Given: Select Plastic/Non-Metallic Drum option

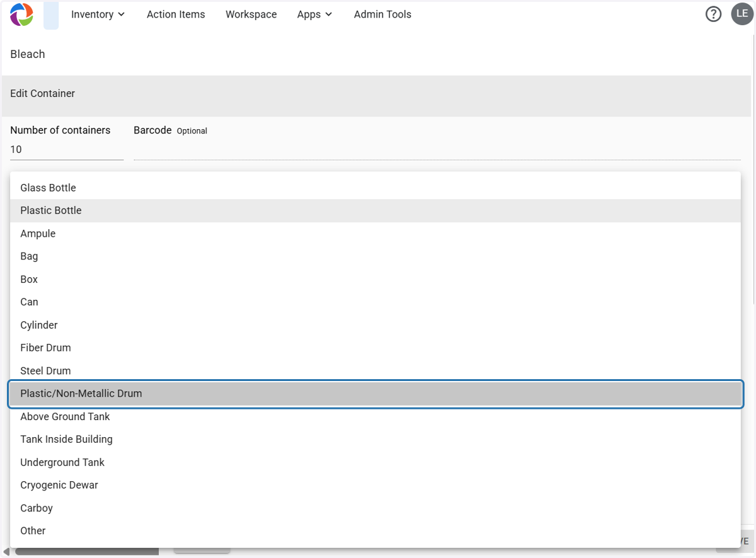Looking at the screenshot, I should tap(375, 394).
